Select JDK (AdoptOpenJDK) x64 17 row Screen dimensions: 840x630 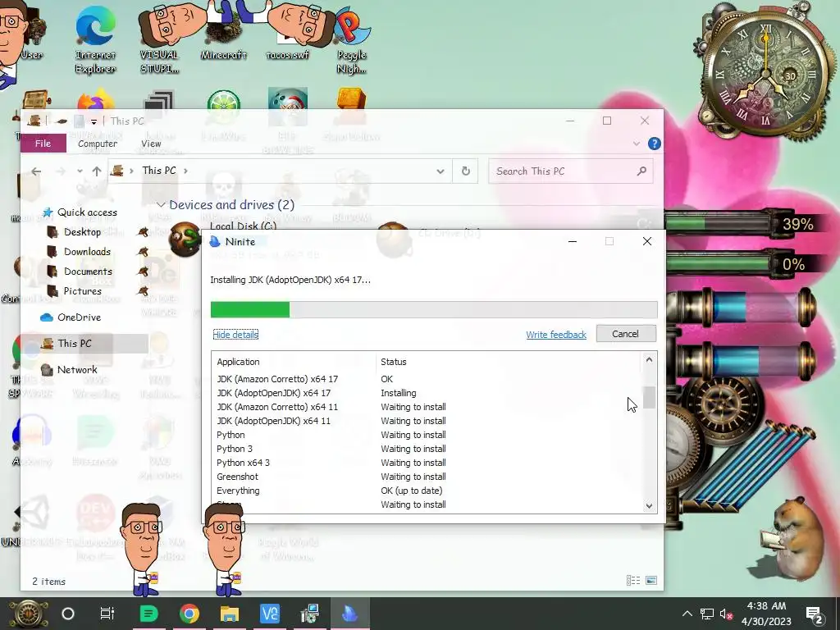[x=427, y=393]
